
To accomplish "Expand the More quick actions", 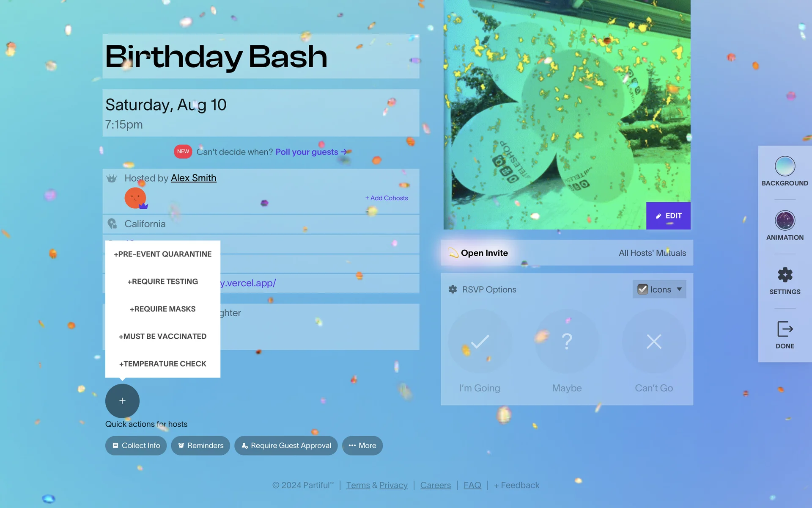I will [362, 446].
